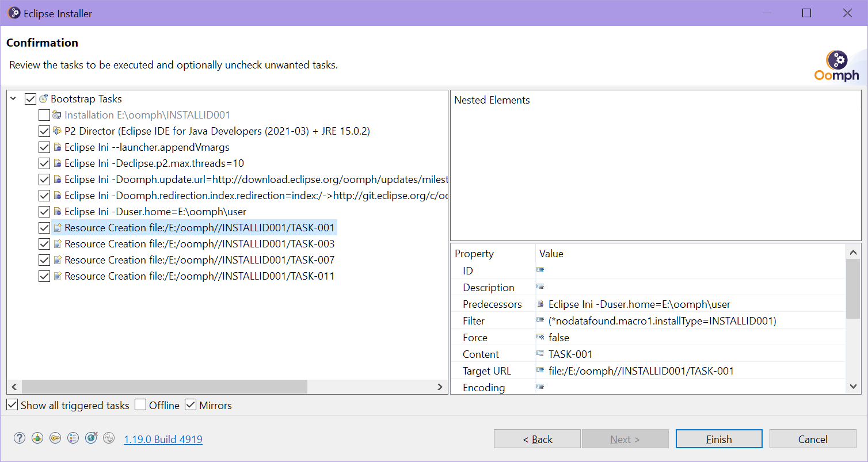Check the Installation E:\oomph\INSTALLID001 checkbox
Screen dimensions: 868x462
pyautogui.click(x=44, y=115)
